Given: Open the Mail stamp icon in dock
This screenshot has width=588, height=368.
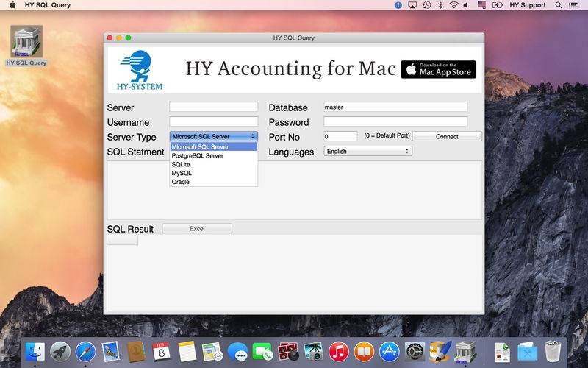Looking at the screenshot, I should [x=111, y=352].
